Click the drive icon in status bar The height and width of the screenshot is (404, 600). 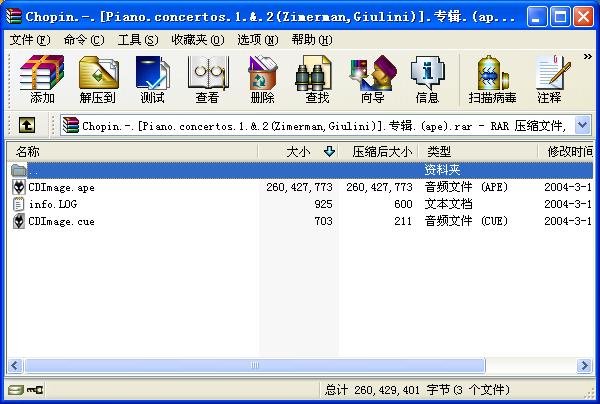click(x=16, y=390)
